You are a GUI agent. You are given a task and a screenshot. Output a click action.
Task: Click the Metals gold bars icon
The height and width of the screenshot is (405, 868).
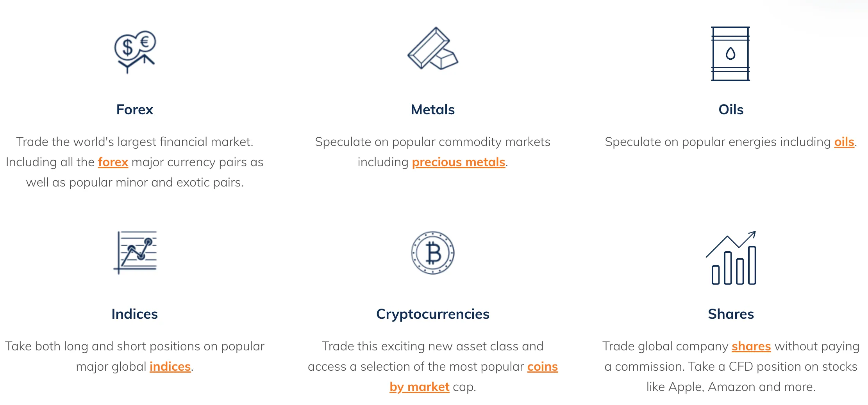(432, 48)
